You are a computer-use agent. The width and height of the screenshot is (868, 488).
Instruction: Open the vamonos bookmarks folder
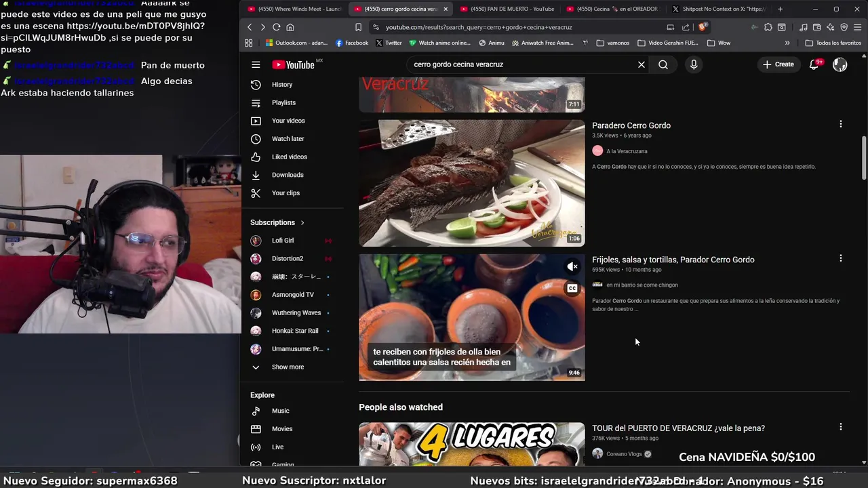(613, 43)
